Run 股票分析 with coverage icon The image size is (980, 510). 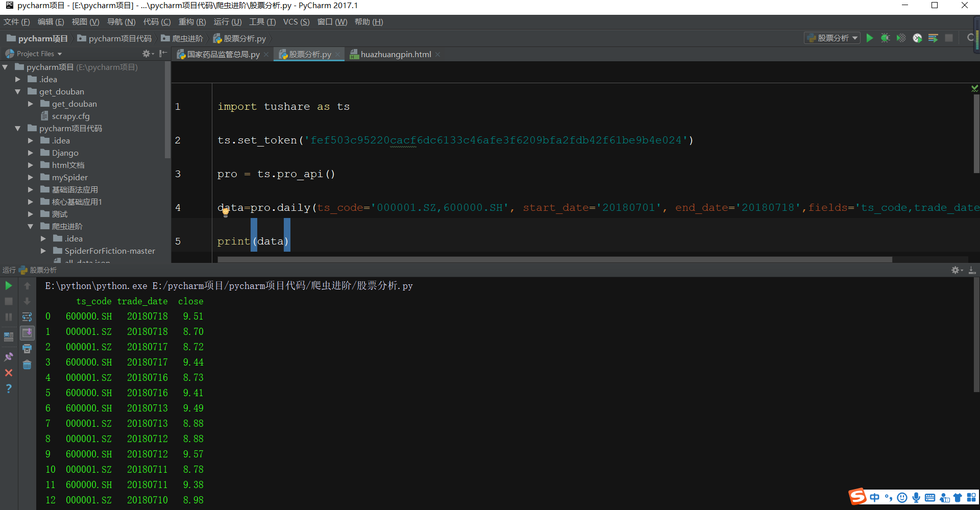(901, 37)
